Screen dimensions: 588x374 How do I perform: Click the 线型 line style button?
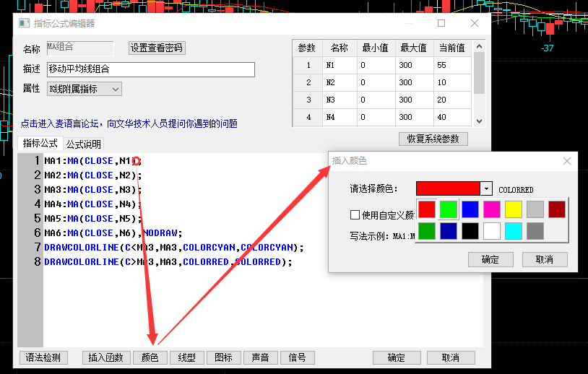coord(186,357)
